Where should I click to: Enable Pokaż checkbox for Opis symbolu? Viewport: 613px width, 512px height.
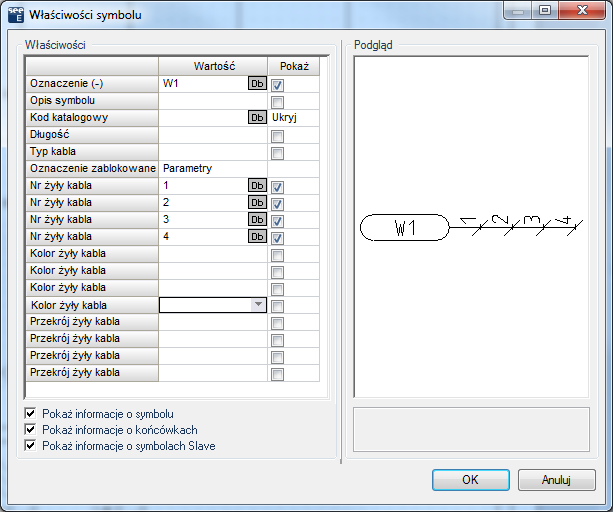278,102
